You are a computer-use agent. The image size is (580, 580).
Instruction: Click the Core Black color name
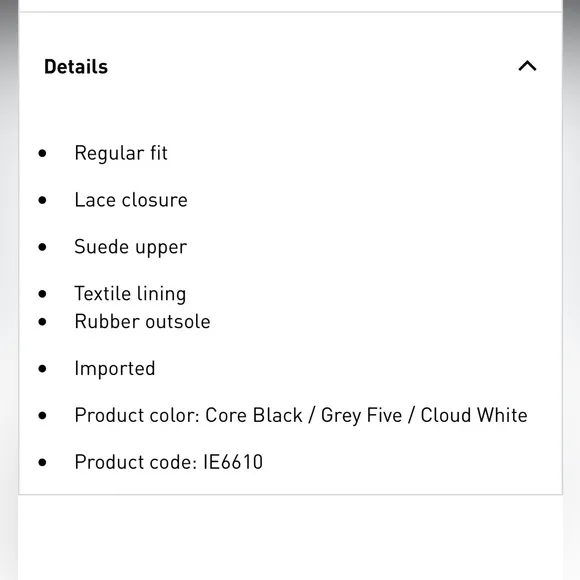tap(254, 415)
